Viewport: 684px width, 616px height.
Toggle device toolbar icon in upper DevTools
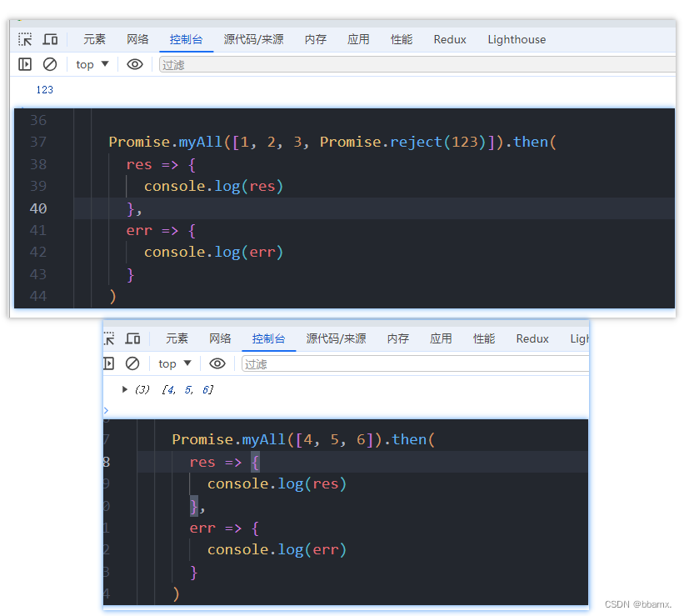point(50,39)
